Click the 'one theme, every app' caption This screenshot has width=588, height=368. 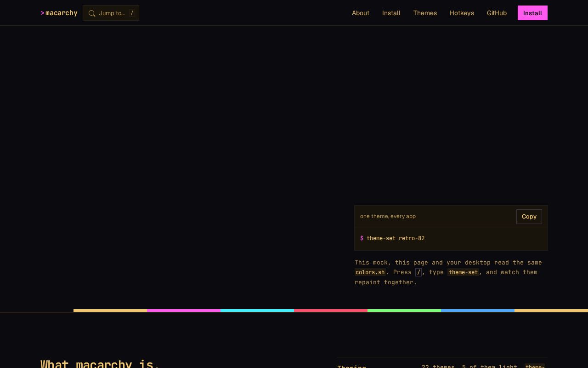388,216
